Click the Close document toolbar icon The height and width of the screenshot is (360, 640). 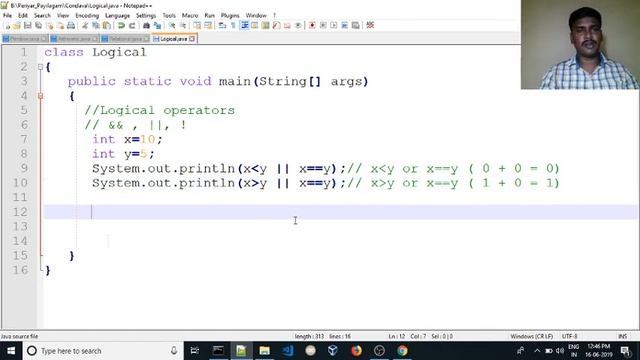pos(49,25)
